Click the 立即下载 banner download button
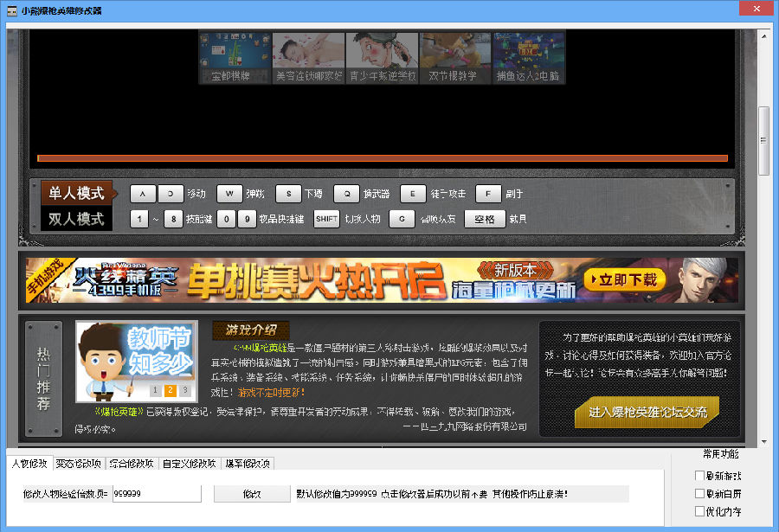This screenshot has width=779, height=532. click(x=623, y=279)
